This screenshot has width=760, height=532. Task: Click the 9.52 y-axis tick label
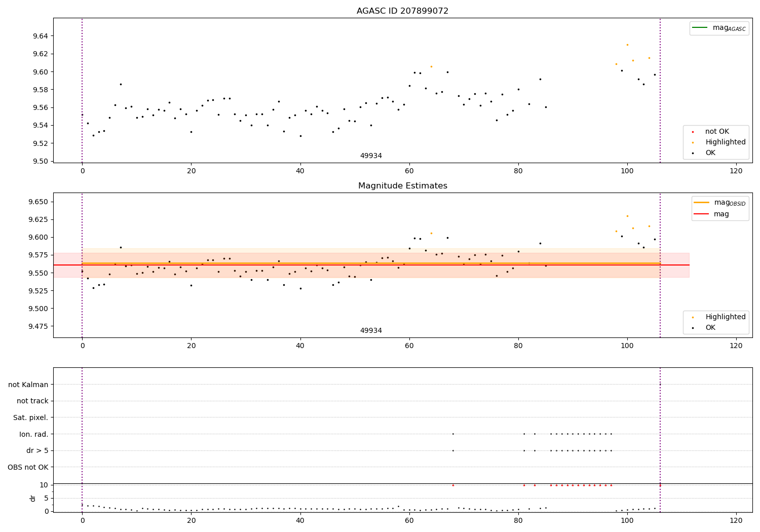[41, 143]
